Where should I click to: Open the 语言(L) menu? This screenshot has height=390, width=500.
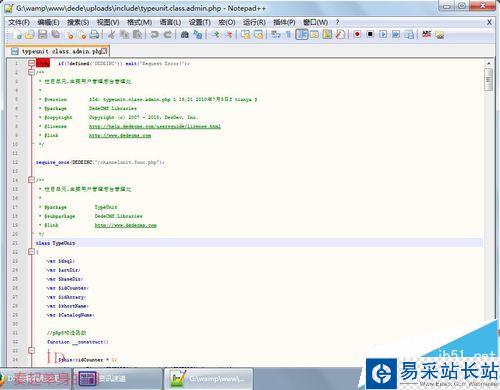170,22
